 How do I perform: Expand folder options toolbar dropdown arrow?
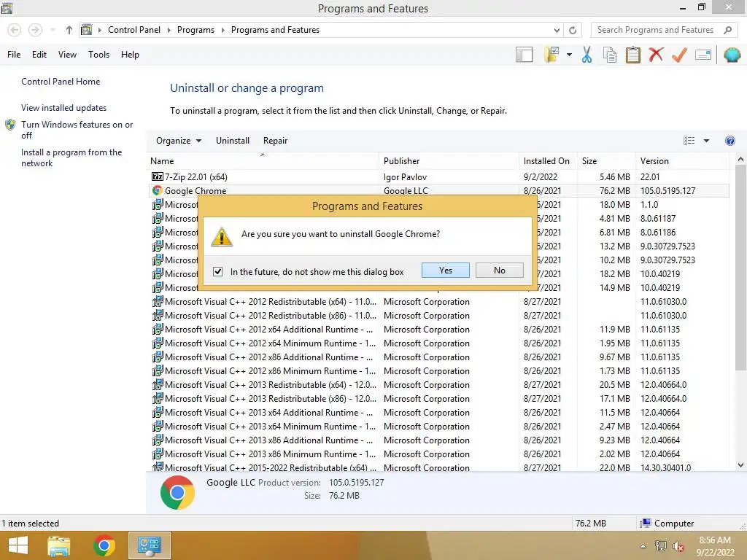point(569,55)
